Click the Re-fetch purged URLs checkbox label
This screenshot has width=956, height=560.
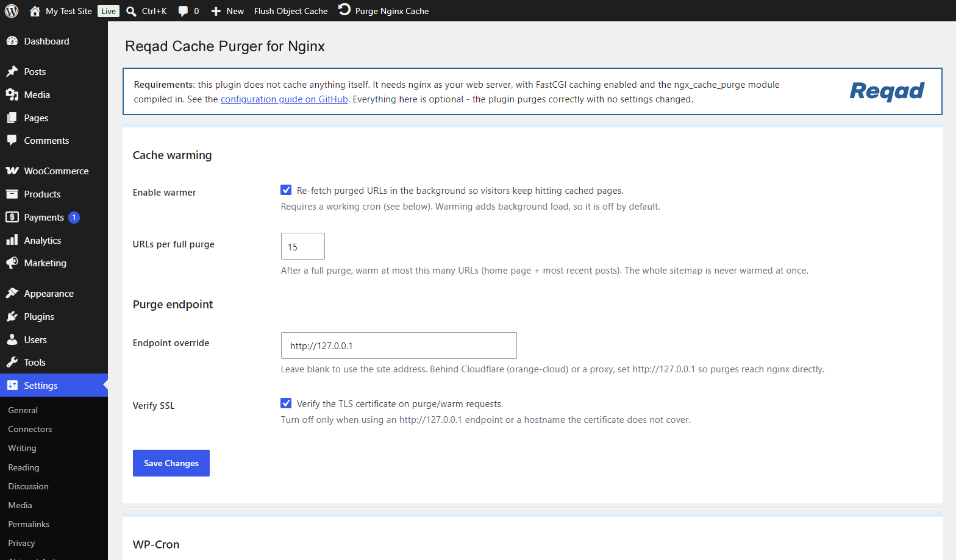460,190
